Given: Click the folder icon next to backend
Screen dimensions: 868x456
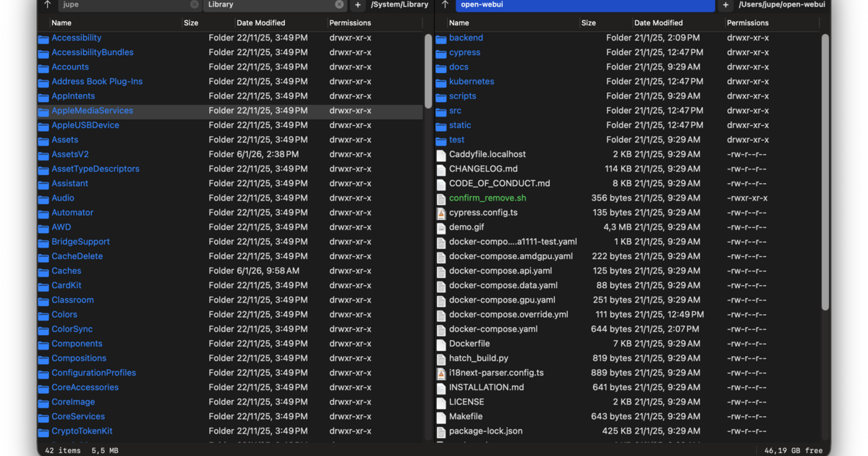Looking at the screenshot, I should (x=441, y=38).
